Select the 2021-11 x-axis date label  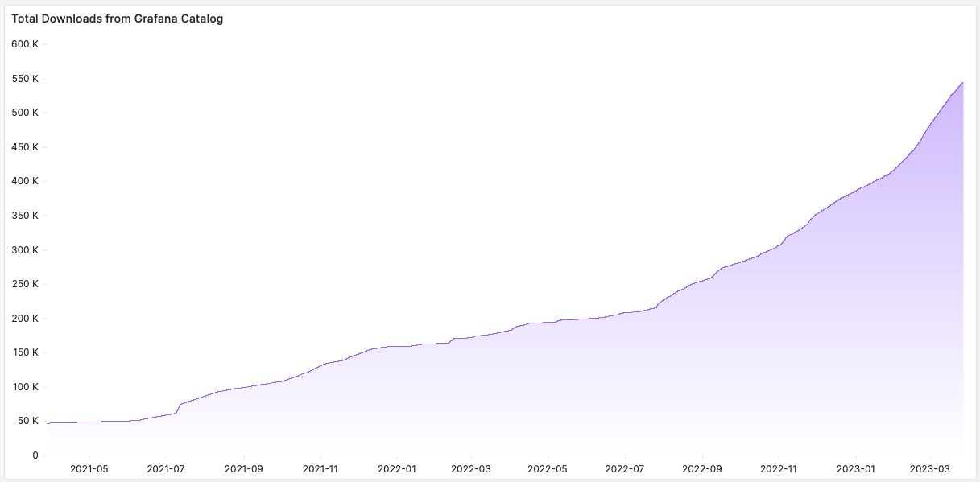click(320, 468)
